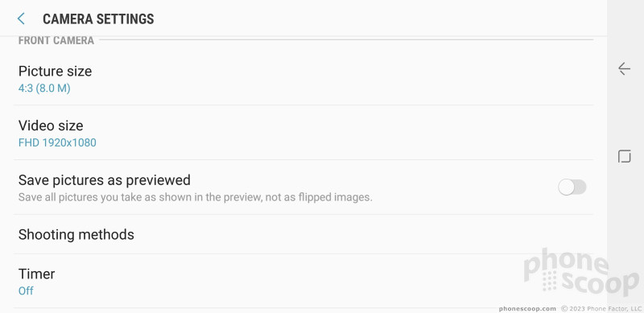
Task: Tap the Camera Settings title
Action: click(x=98, y=19)
